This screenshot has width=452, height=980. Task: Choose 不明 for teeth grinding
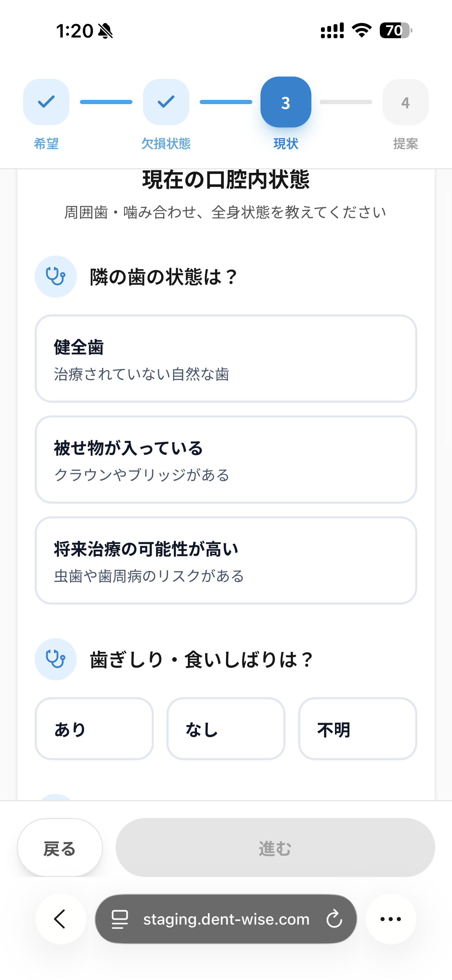(x=358, y=729)
